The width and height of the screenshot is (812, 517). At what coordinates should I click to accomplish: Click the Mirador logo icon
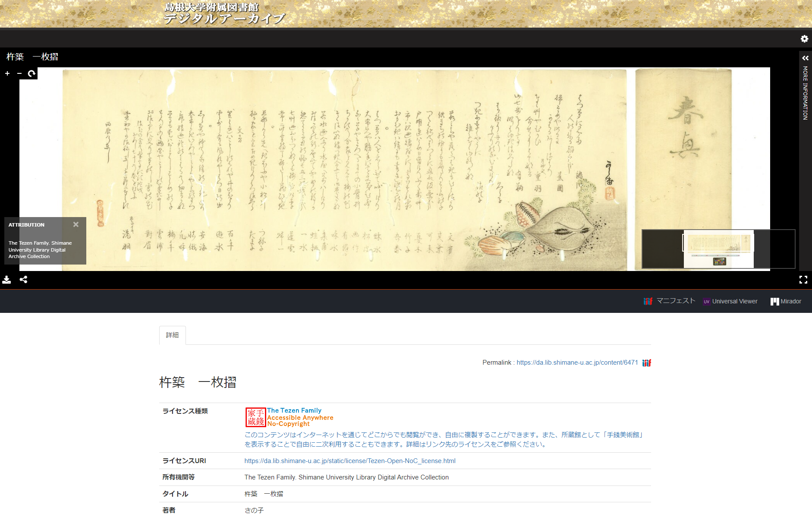[x=775, y=301]
